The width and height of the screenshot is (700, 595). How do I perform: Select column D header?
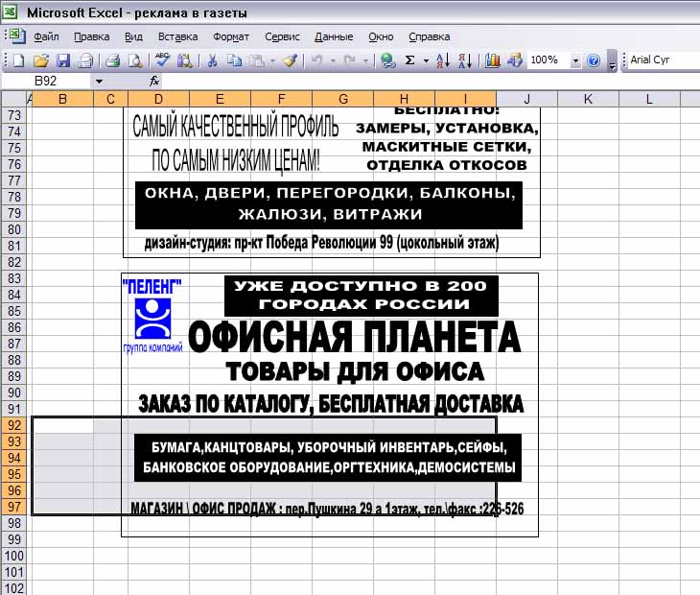(158, 99)
